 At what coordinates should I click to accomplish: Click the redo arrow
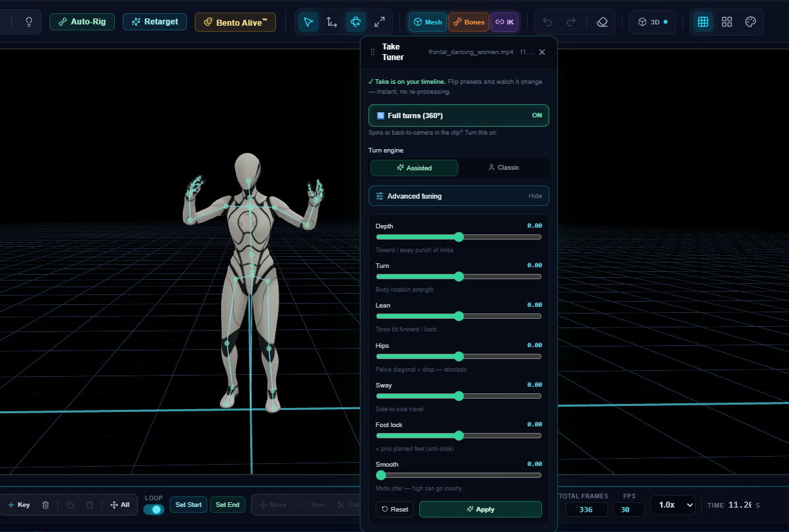click(571, 22)
